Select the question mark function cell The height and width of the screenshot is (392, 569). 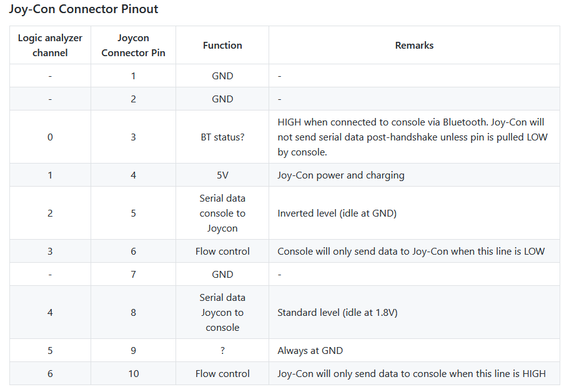222,351
